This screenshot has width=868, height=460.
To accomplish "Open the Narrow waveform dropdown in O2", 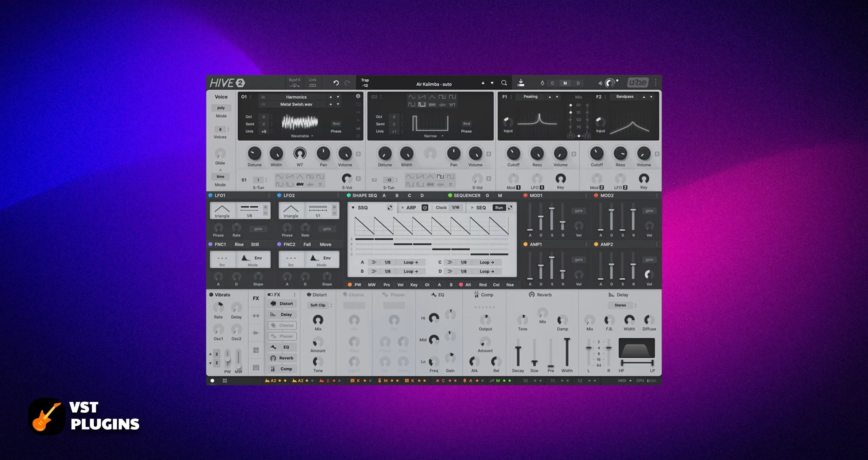I will tap(433, 136).
